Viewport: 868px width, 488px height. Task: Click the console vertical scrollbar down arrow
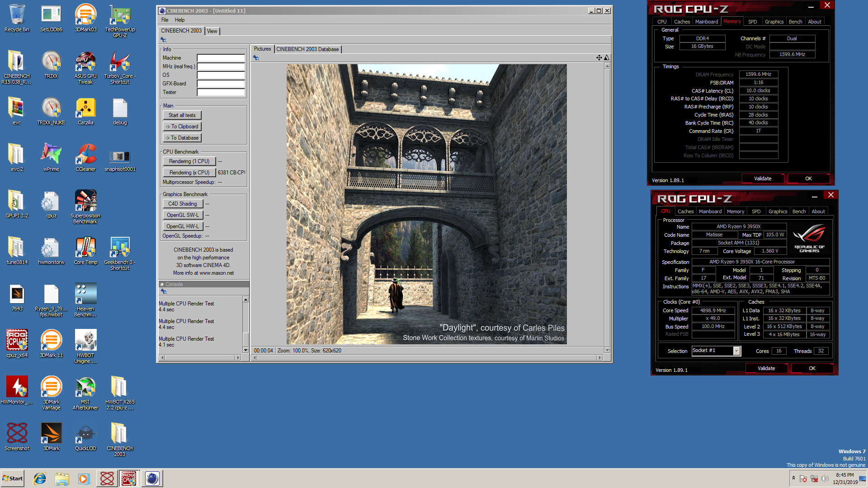[x=245, y=350]
